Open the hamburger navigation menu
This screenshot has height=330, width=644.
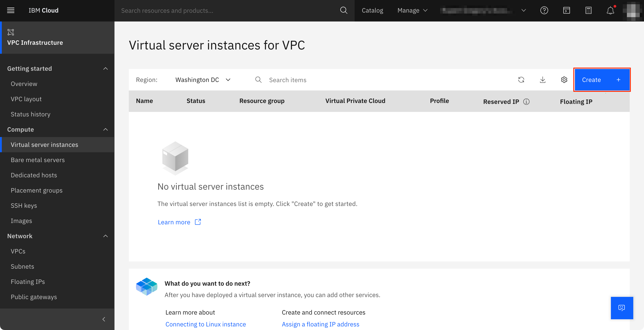[11, 10]
